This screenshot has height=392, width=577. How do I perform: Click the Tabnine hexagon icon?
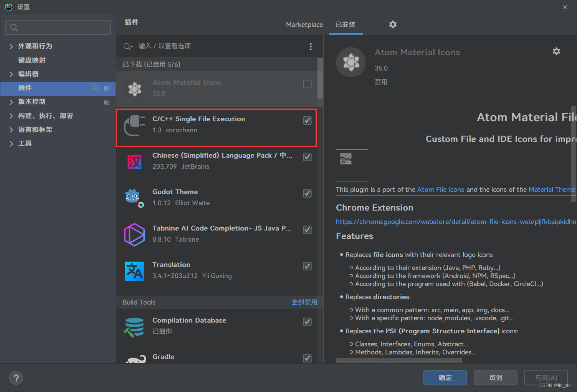134,234
